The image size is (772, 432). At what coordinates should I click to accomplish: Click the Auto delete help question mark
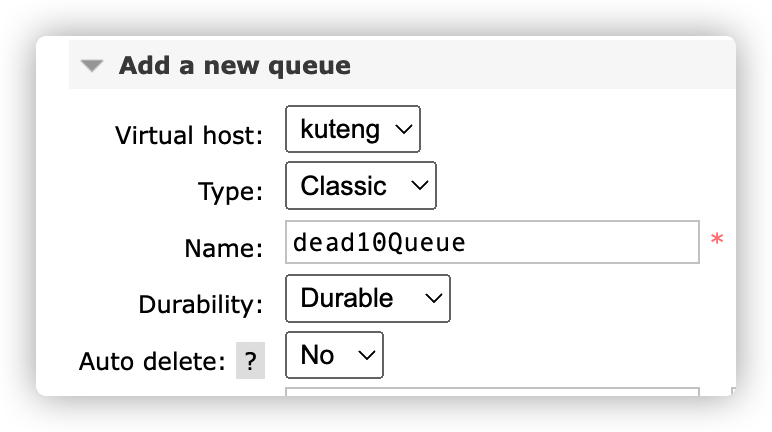(x=250, y=361)
